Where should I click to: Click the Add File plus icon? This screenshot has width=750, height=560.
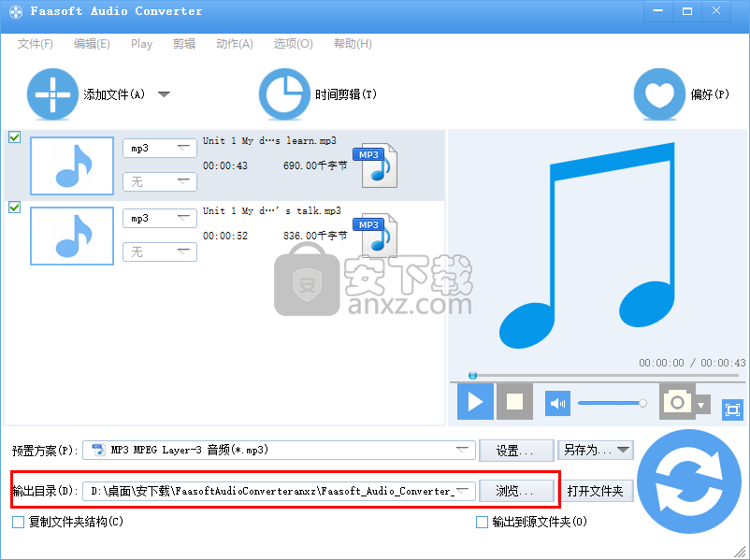pos(52,94)
